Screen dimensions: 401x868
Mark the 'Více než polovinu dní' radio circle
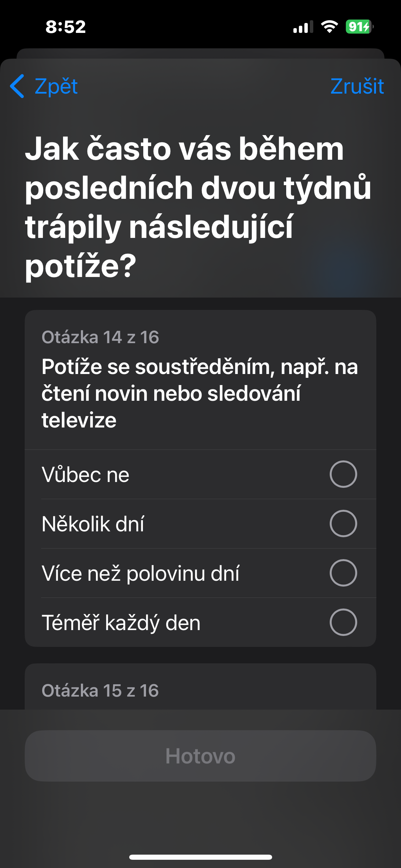coord(343,573)
